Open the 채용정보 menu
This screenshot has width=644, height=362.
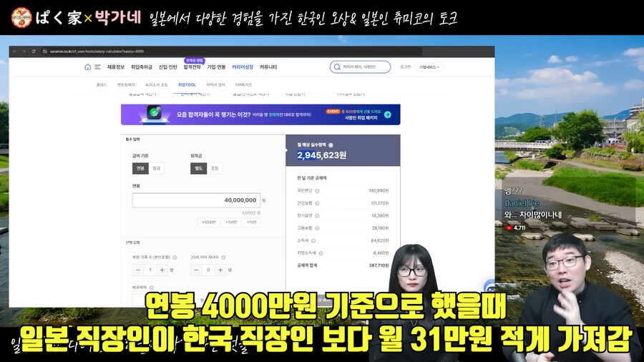(x=116, y=67)
